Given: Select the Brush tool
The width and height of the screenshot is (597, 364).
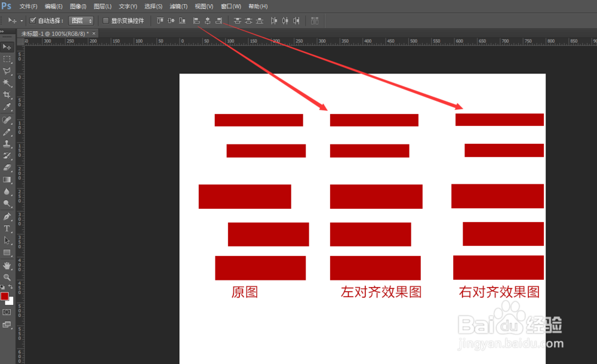Looking at the screenshot, I should coord(7,132).
